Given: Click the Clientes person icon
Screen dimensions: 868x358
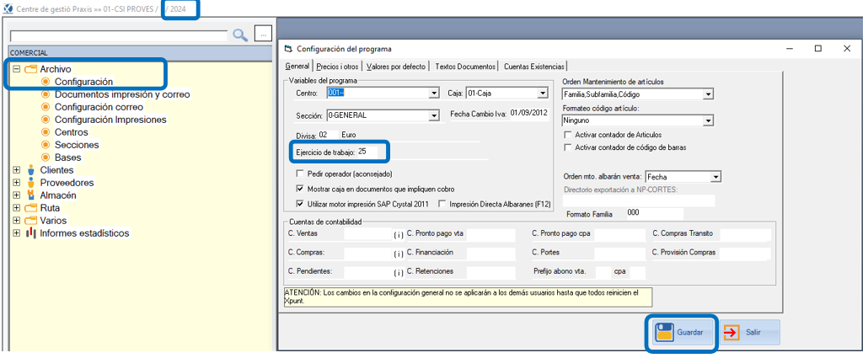Looking at the screenshot, I should (x=30, y=170).
